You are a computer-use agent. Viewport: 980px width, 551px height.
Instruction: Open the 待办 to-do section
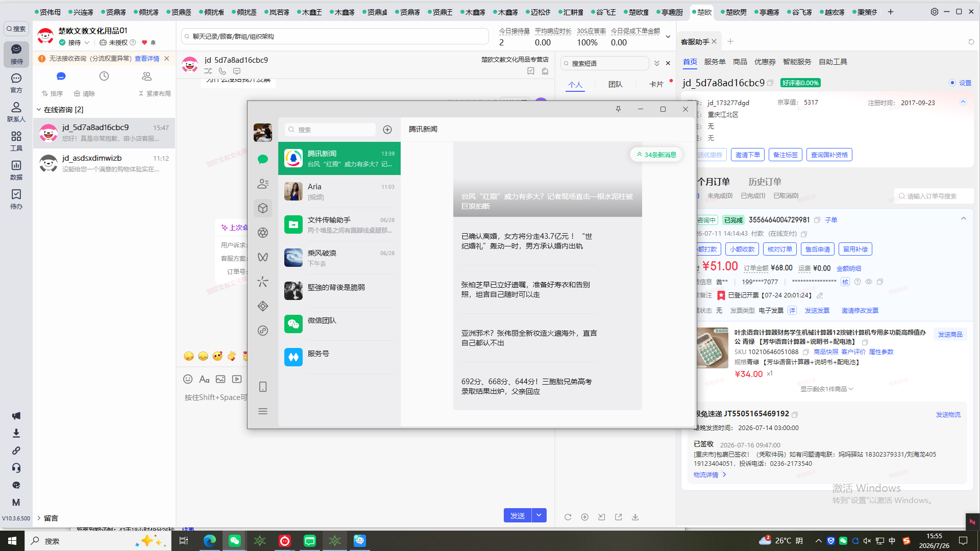point(16,199)
